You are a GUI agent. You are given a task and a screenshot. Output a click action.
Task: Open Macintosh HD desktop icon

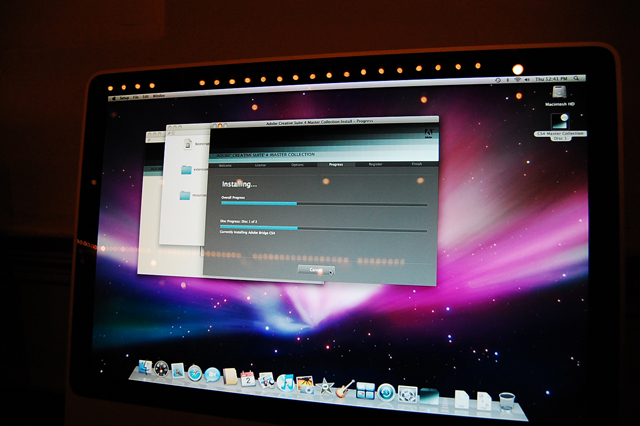click(x=561, y=93)
